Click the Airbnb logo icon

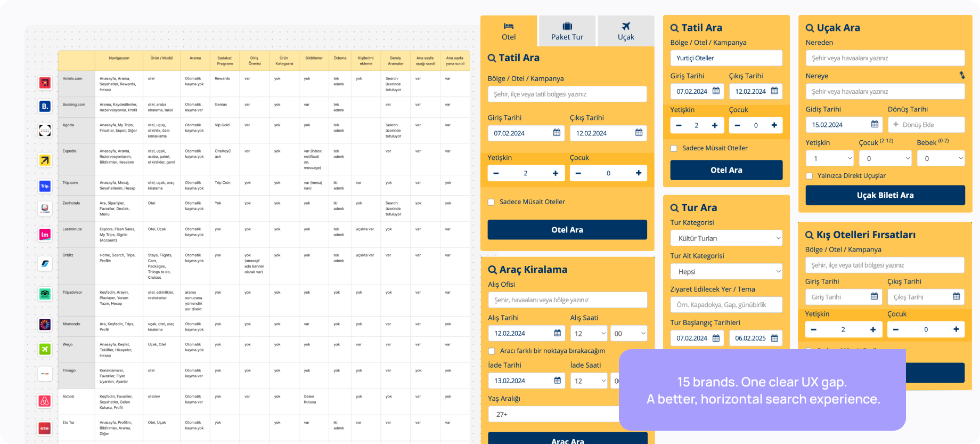(x=45, y=401)
